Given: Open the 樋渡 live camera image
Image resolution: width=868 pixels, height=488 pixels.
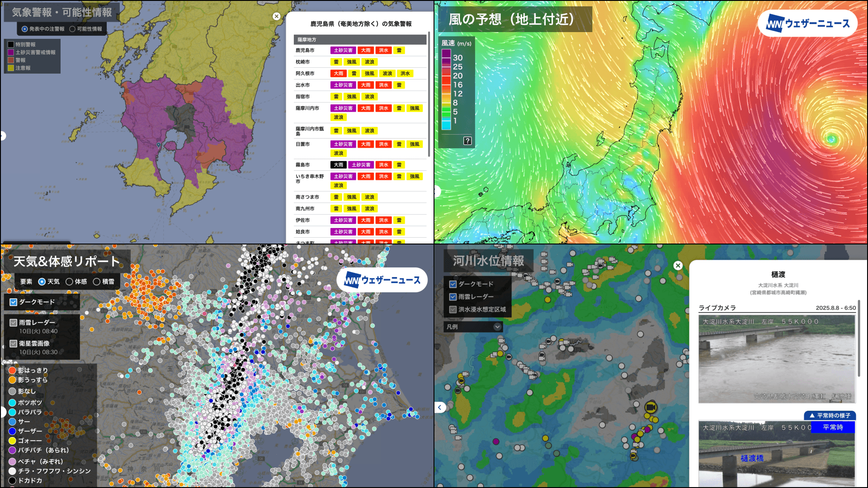Looking at the screenshot, I should [x=777, y=359].
